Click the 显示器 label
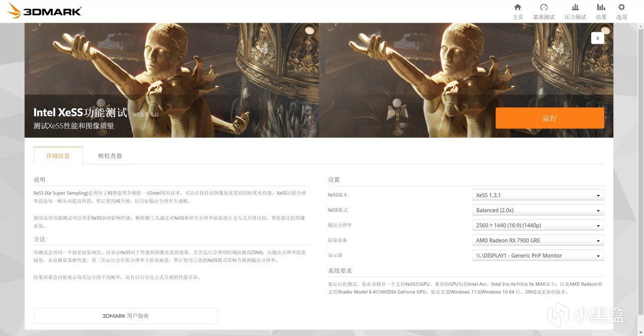 [x=335, y=256]
